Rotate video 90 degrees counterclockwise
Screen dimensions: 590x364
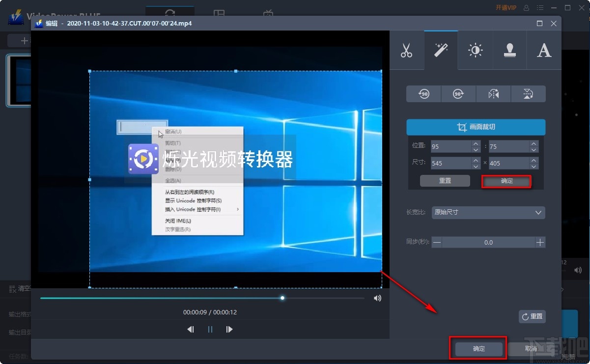[x=423, y=94]
